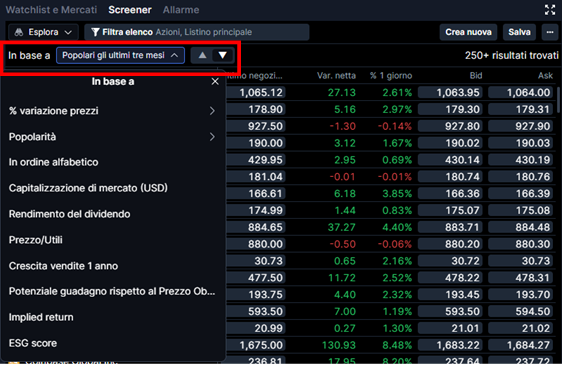
Task: Click the 250+ risultati trovati text
Action: (x=511, y=55)
